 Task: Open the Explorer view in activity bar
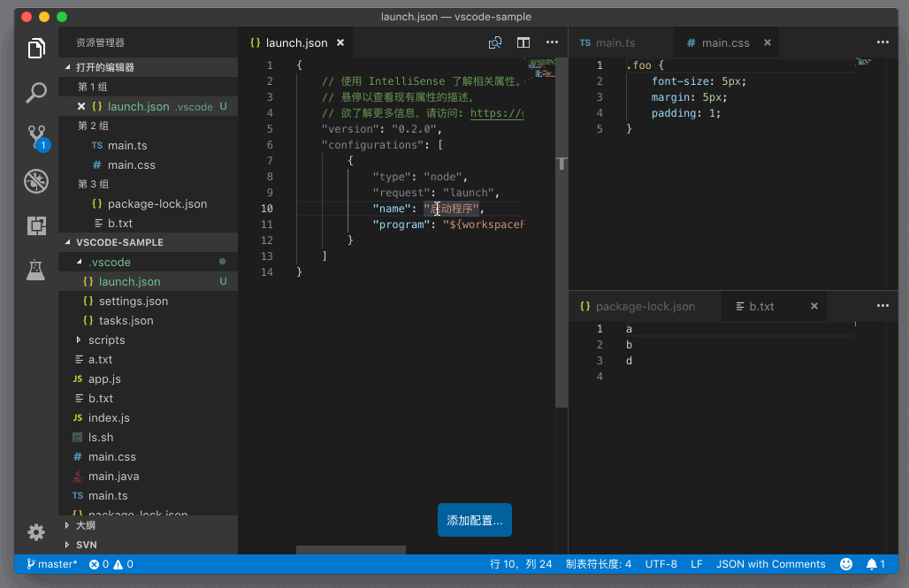(36, 49)
